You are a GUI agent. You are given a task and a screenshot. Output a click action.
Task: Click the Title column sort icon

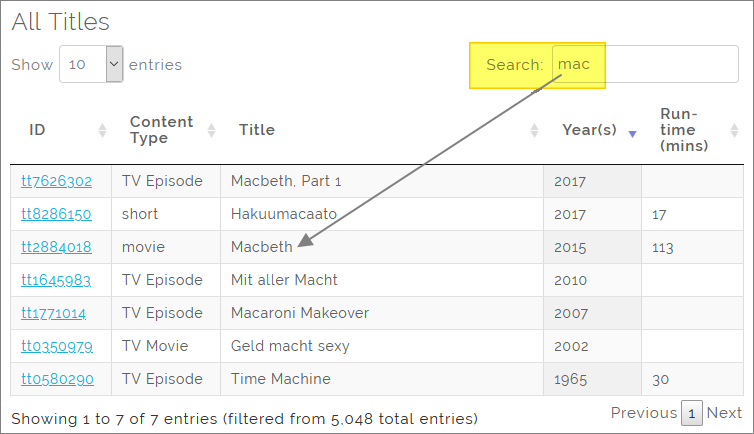coord(534,130)
